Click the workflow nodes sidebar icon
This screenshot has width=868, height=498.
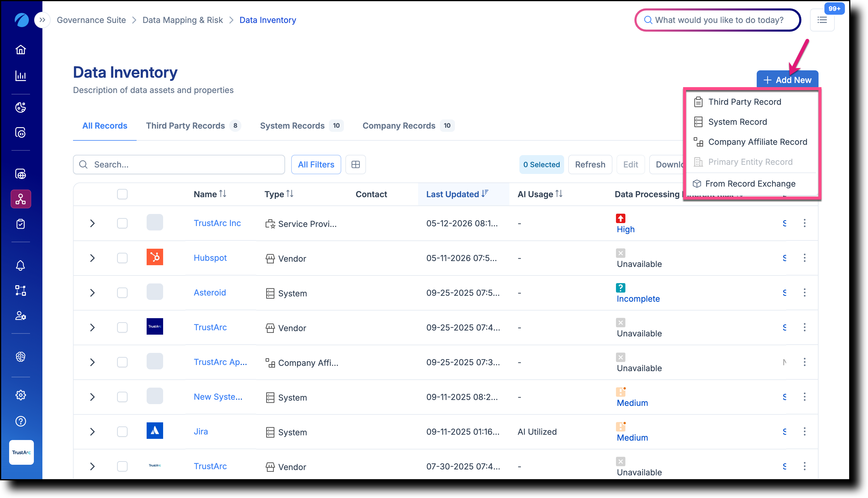[21, 291]
